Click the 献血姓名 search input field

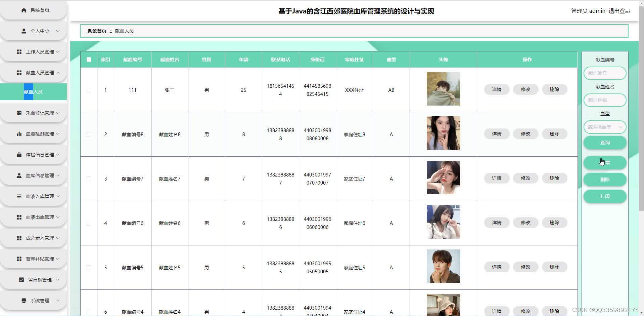pos(605,100)
